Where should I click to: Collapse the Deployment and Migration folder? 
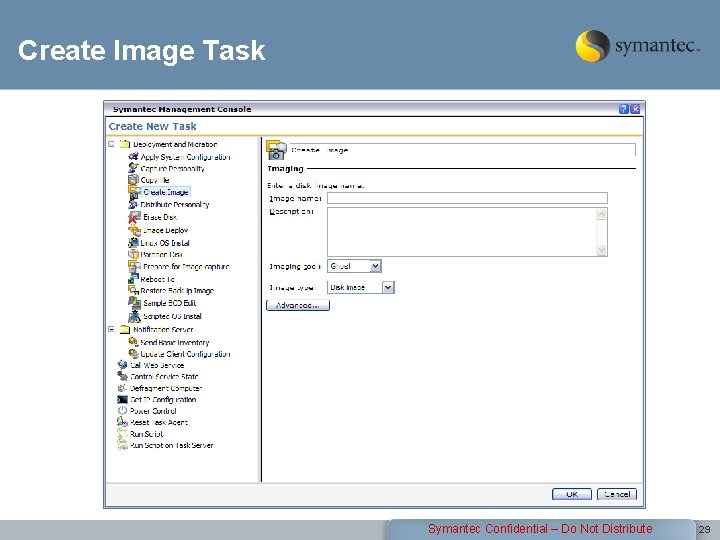(x=111, y=144)
